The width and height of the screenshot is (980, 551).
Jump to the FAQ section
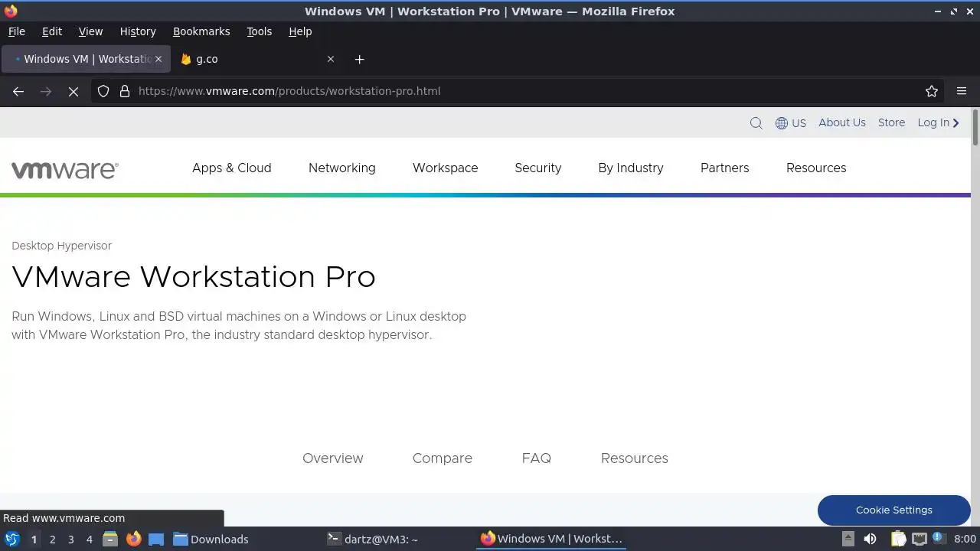click(x=537, y=458)
